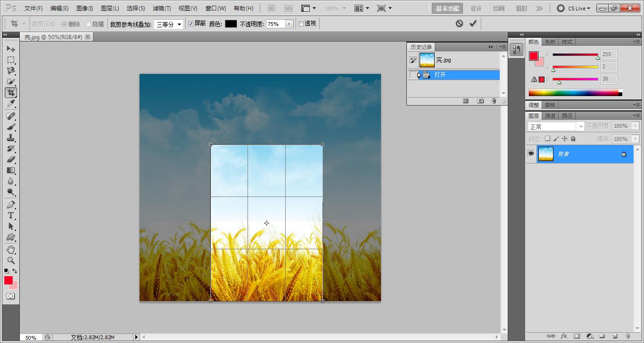
Task: Open the 图像(I) menu
Action: pyautogui.click(x=85, y=8)
